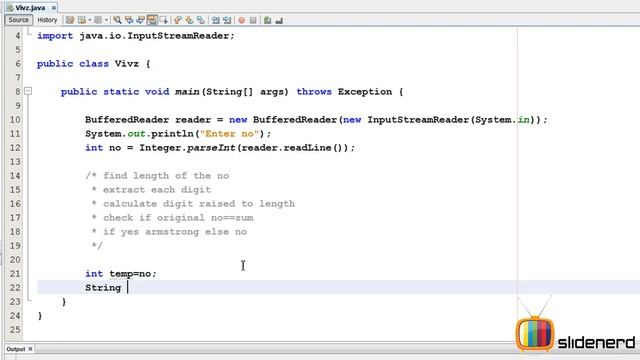Go to Previous Bookmark icon

click(x=178, y=20)
